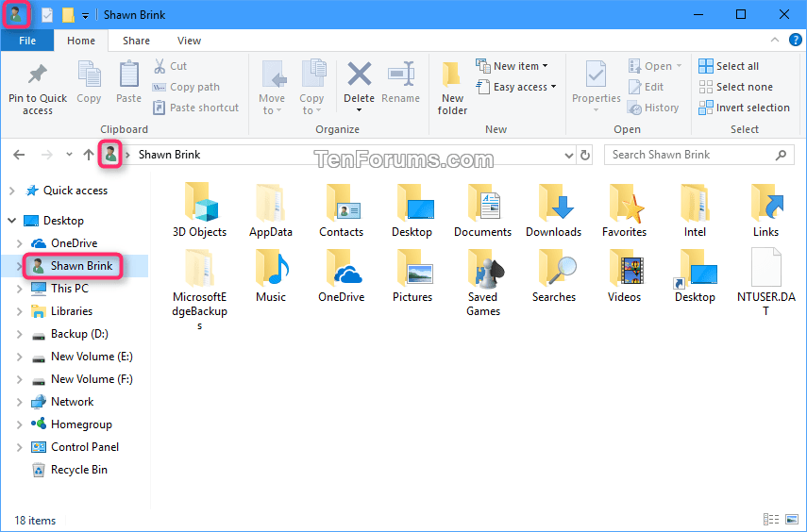
Task: Select the Documents folder
Action: pyautogui.click(x=482, y=209)
